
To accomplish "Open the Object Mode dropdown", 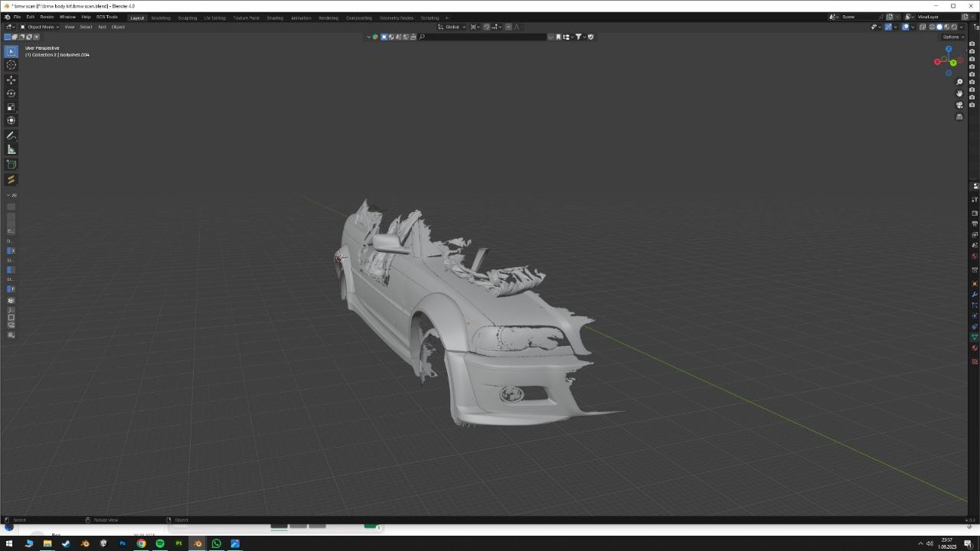I will tap(40, 27).
